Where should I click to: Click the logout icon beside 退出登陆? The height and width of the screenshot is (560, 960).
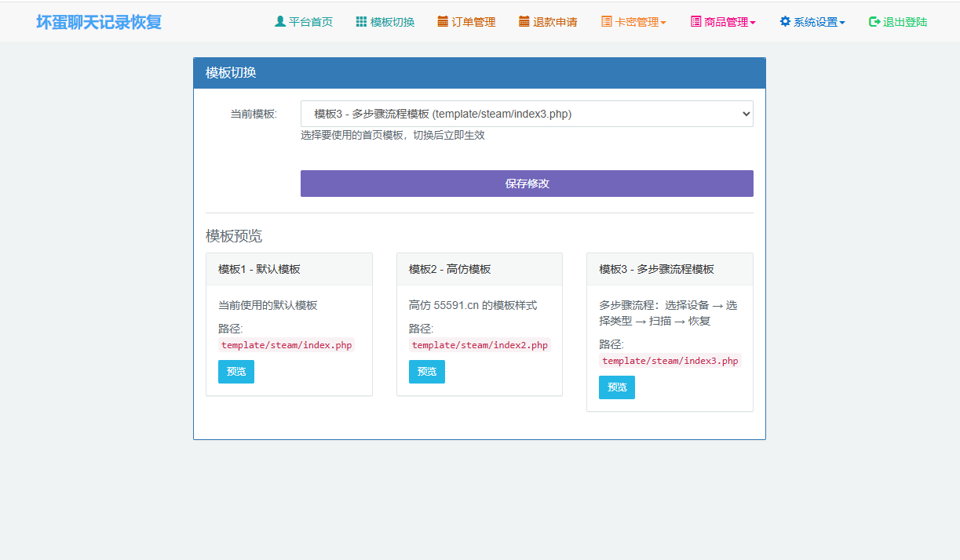874,22
